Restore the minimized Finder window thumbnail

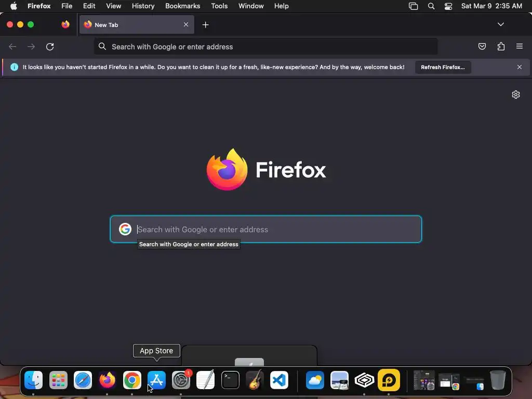[475, 383]
